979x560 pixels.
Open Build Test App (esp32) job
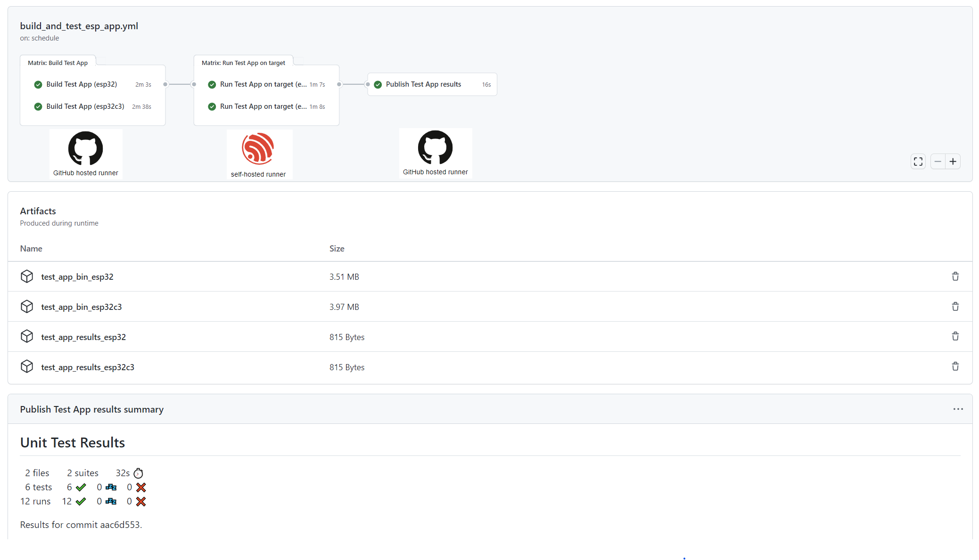click(x=82, y=84)
